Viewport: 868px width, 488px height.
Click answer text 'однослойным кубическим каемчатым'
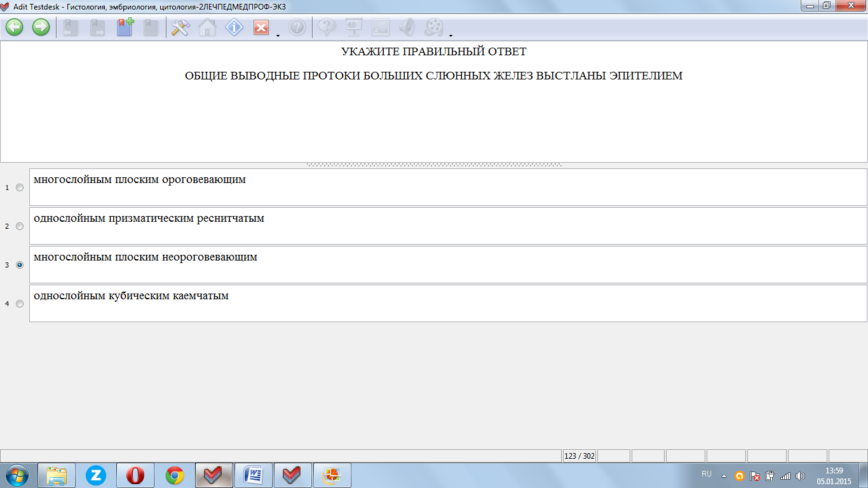[131, 296]
